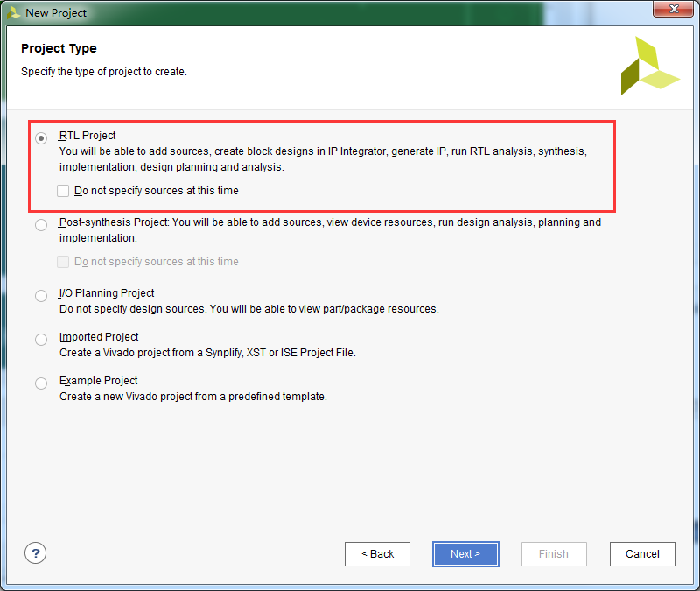Screen dimensions: 700x591
Task: Close the New Project dialog window
Action: coord(674,9)
